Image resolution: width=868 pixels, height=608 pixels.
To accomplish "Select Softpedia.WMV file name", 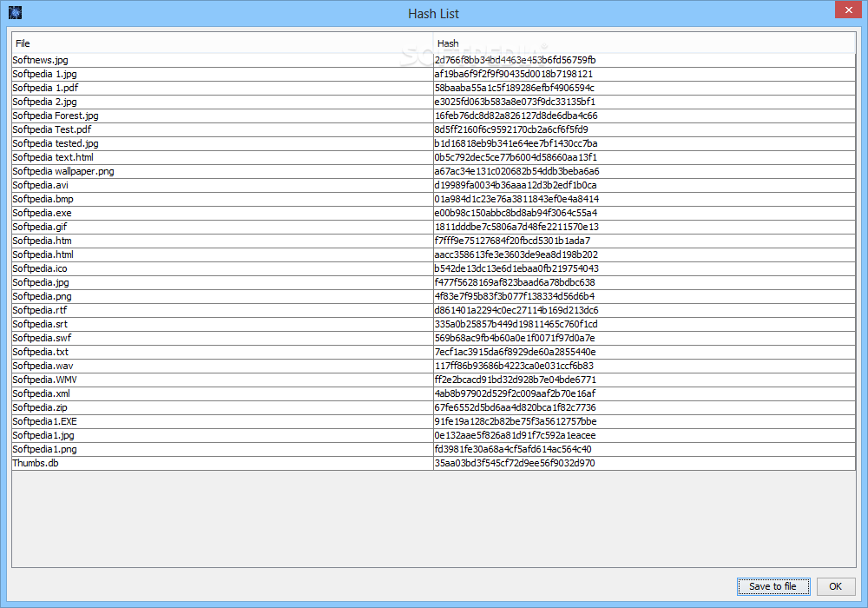I will coord(45,380).
